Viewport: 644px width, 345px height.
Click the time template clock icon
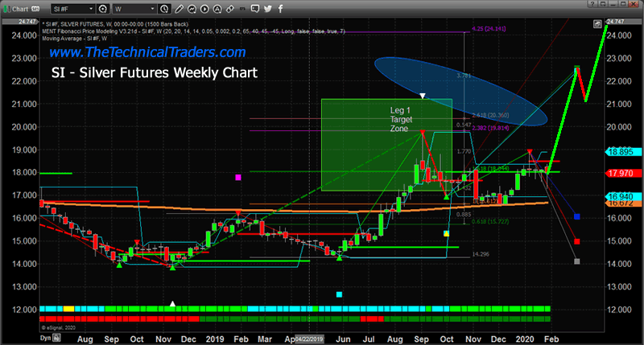164,9
